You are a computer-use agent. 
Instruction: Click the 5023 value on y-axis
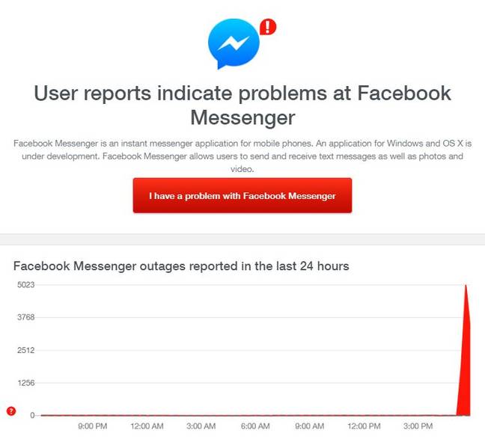(x=26, y=285)
